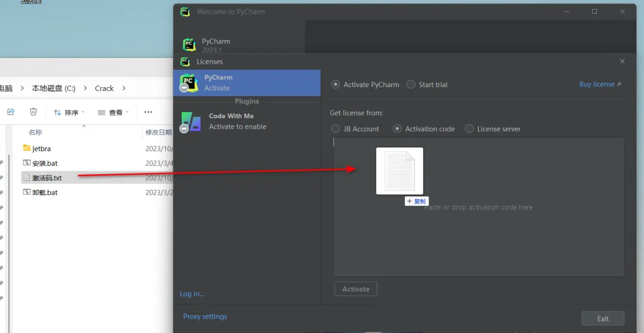The width and height of the screenshot is (644, 333).
Task: Click the 本地磁盘 (C:) breadcrumb
Action: click(x=54, y=88)
